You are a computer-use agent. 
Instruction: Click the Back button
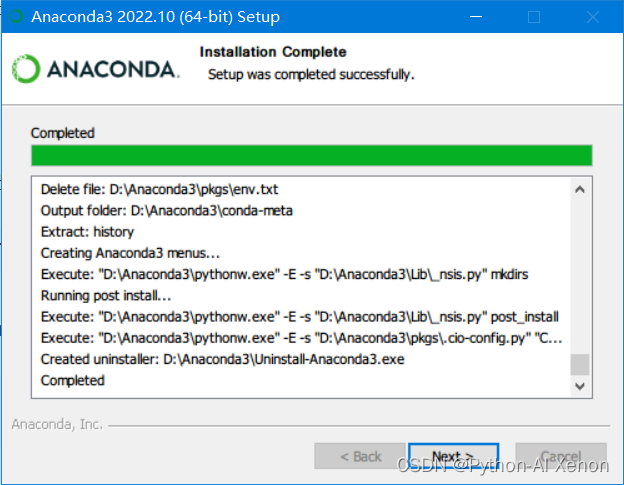[360, 456]
